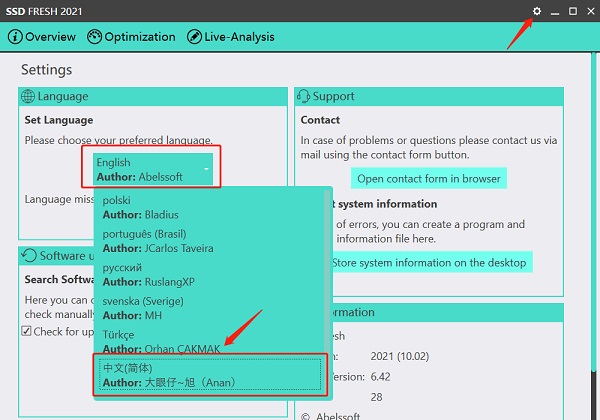Collapse the English language dropdown
The width and height of the screenshot is (600, 420).
pyautogui.click(x=152, y=170)
